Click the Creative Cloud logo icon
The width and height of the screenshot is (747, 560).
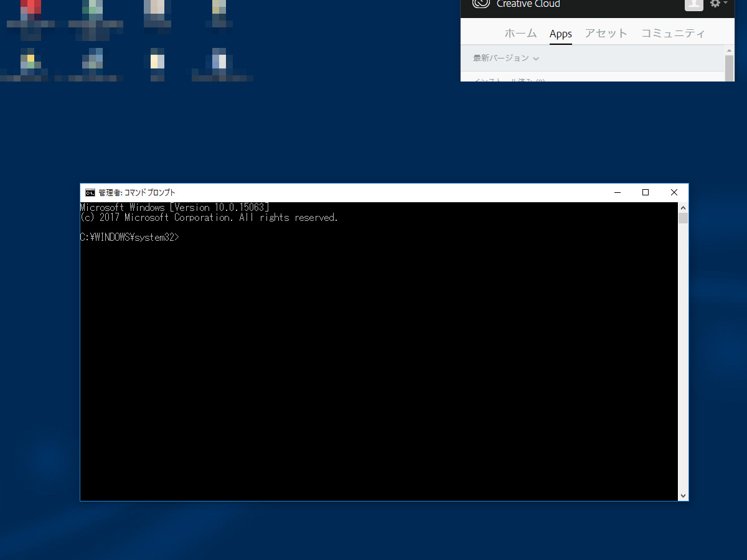pos(480,4)
